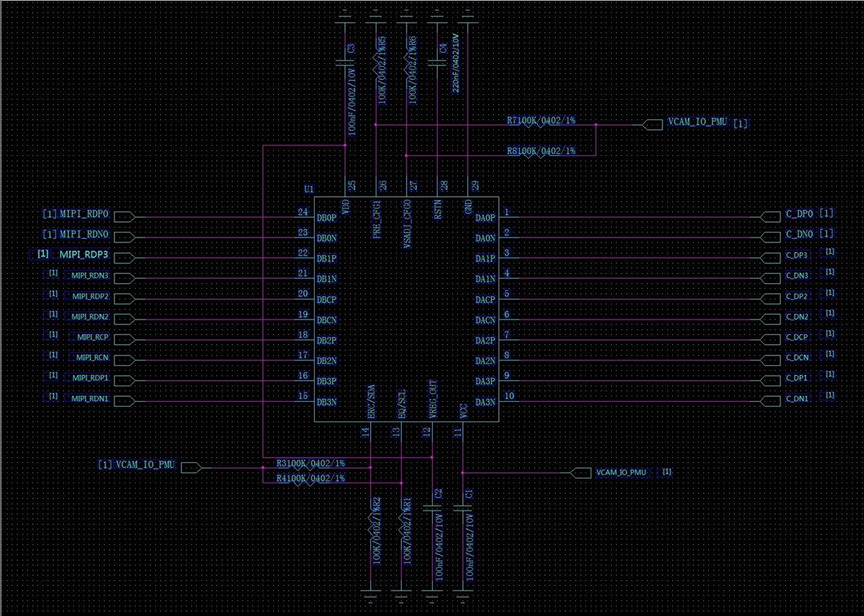Click the C_DP0 output port label
This screenshot has width=864, height=616.
799,214
